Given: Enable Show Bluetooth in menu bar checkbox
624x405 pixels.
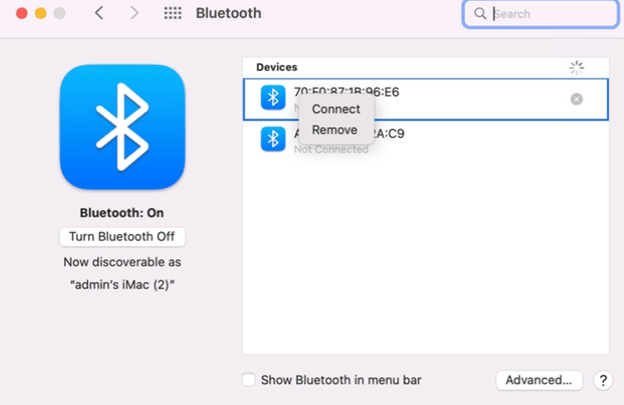Looking at the screenshot, I should [249, 380].
